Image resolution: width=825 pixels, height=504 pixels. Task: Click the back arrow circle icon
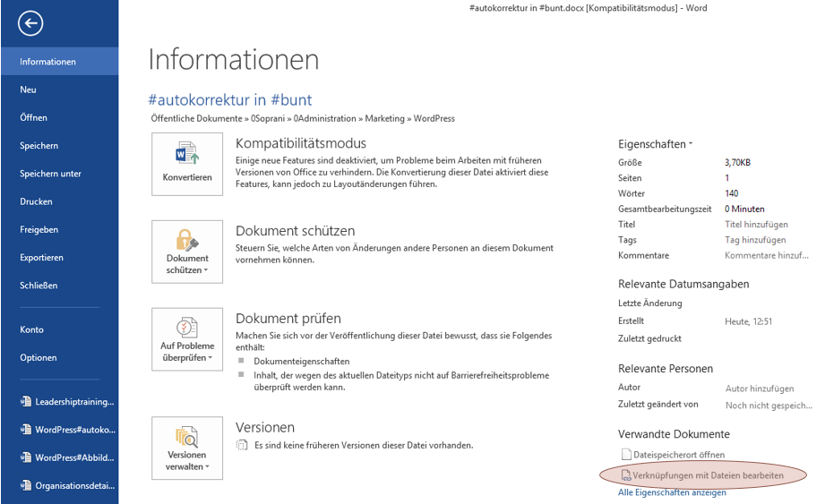pos(30,23)
